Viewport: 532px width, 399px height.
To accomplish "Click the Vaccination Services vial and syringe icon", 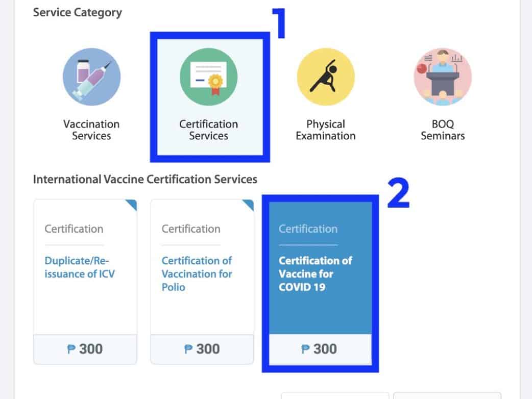I will point(91,77).
